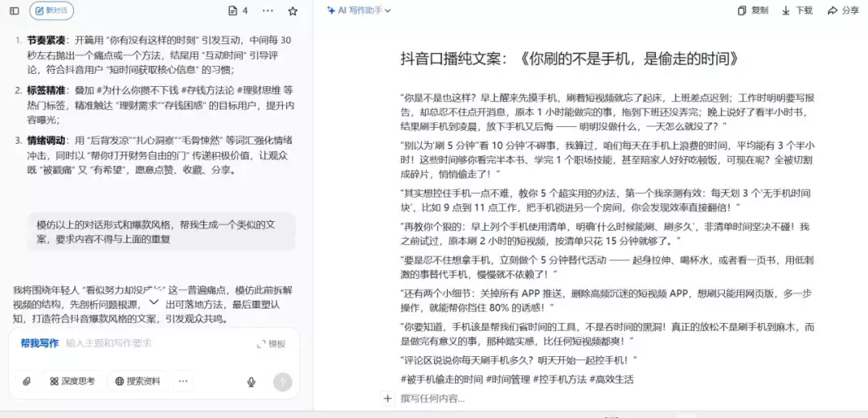
Task: Toggle 深度思考 deep thinking mode
Action: pyautogui.click(x=72, y=382)
